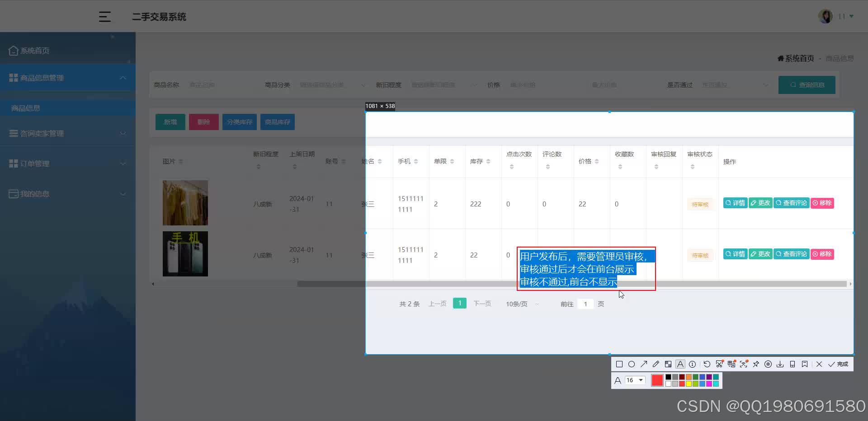The width and height of the screenshot is (868, 421).
Task: Select the ellipse annotation tool
Action: click(632, 364)
